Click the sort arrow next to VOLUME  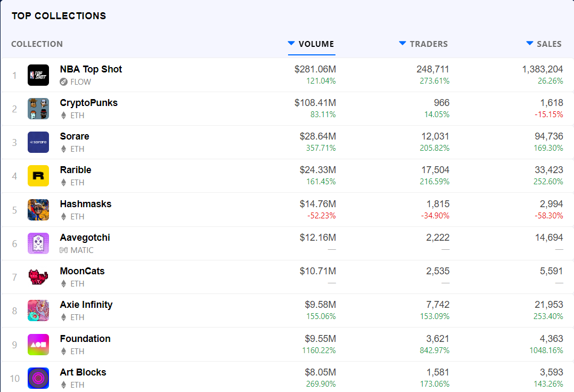pyautogui.click(x=291, y=43)
